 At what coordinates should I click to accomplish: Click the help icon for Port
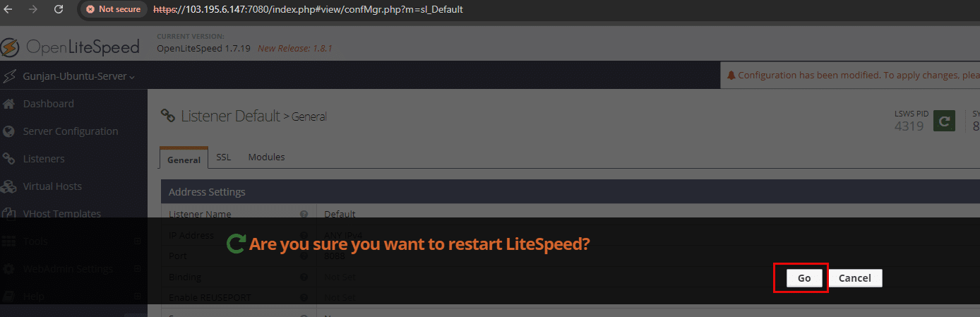pos(304,256)
